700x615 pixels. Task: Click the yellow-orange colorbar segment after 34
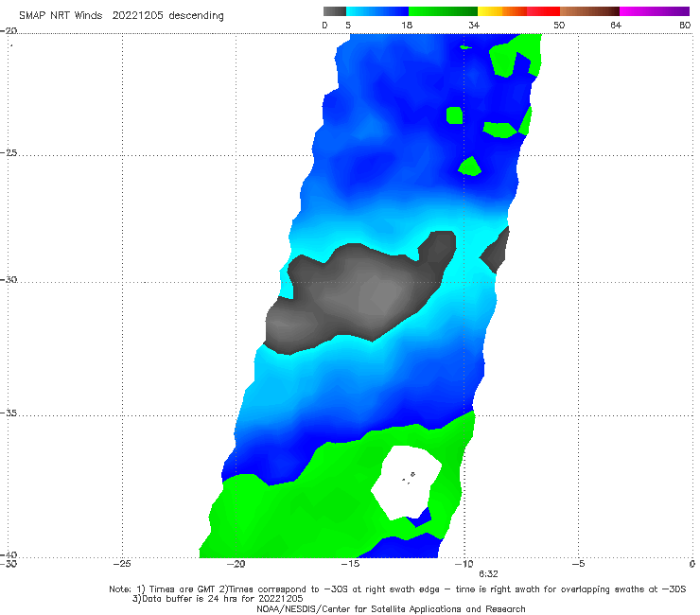coord(501,11)
